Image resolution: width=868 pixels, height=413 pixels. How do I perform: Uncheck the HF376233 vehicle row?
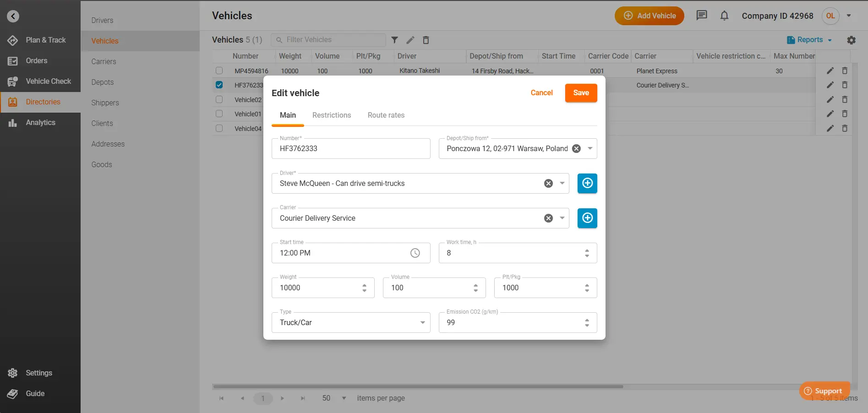(218, 85)
